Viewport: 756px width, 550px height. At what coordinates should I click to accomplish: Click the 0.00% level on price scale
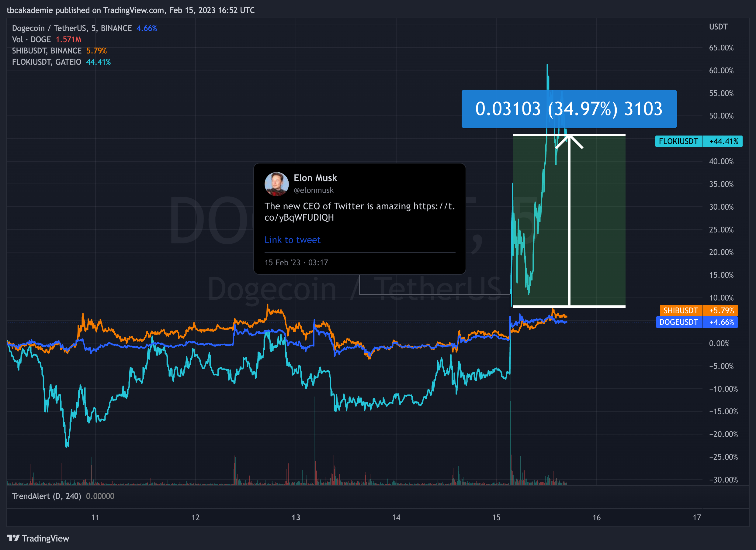(x=719, y=343)
